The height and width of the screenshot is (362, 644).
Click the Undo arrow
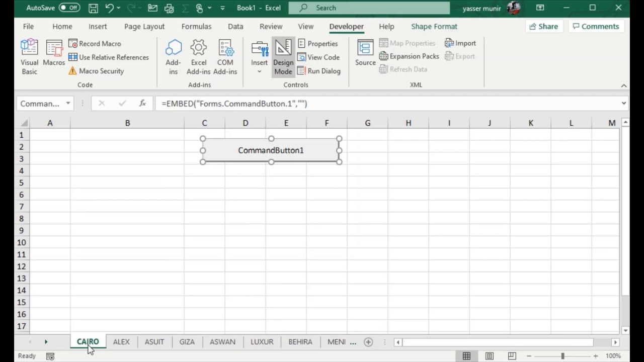coord(109,8)
